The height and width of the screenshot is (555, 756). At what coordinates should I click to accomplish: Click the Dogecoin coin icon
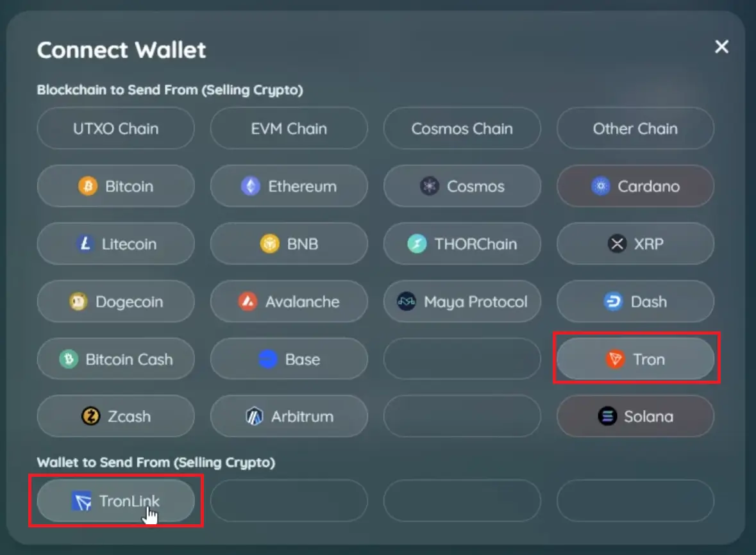pos(78,302)
